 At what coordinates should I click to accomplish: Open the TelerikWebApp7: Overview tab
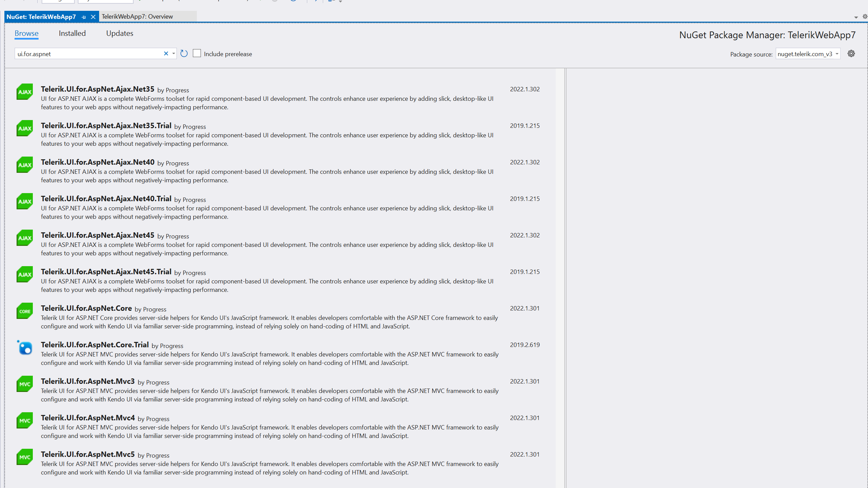[137, 16]
